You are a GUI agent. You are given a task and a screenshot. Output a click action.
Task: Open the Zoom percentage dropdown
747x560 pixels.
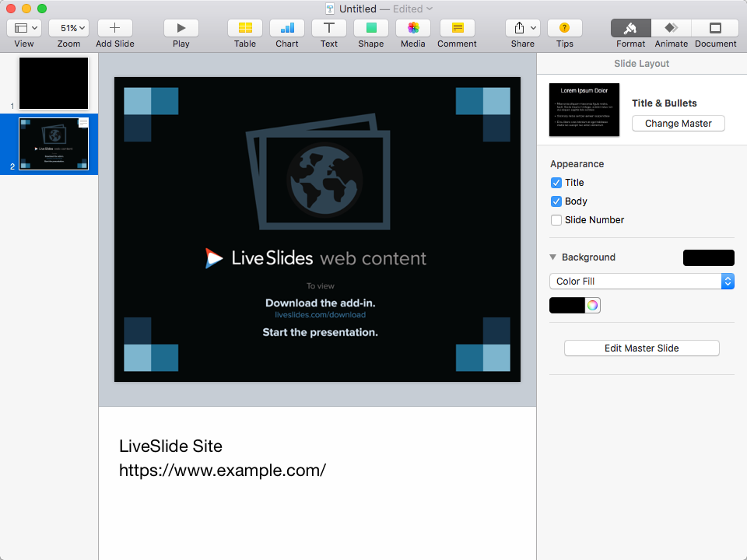click(x=68, y=28)
